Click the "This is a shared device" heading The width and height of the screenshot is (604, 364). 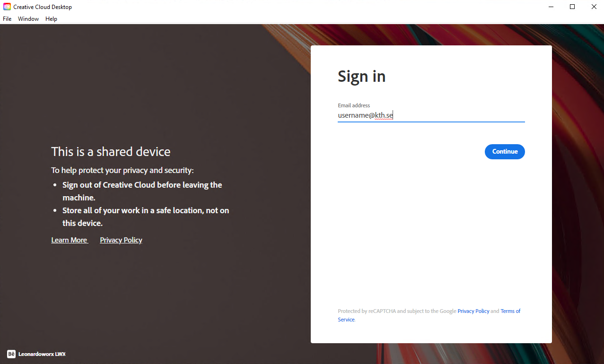coord(111,152)
